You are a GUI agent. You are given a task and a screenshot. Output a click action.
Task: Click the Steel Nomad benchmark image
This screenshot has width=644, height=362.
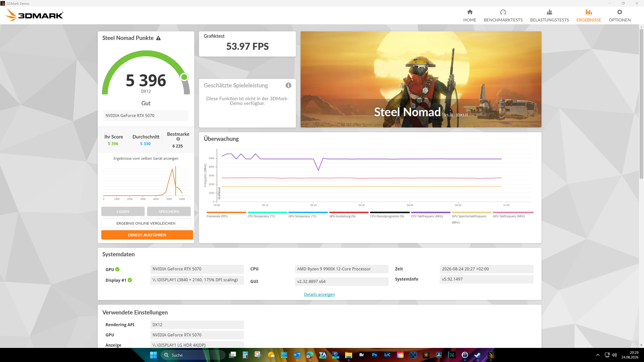point(421,79)
